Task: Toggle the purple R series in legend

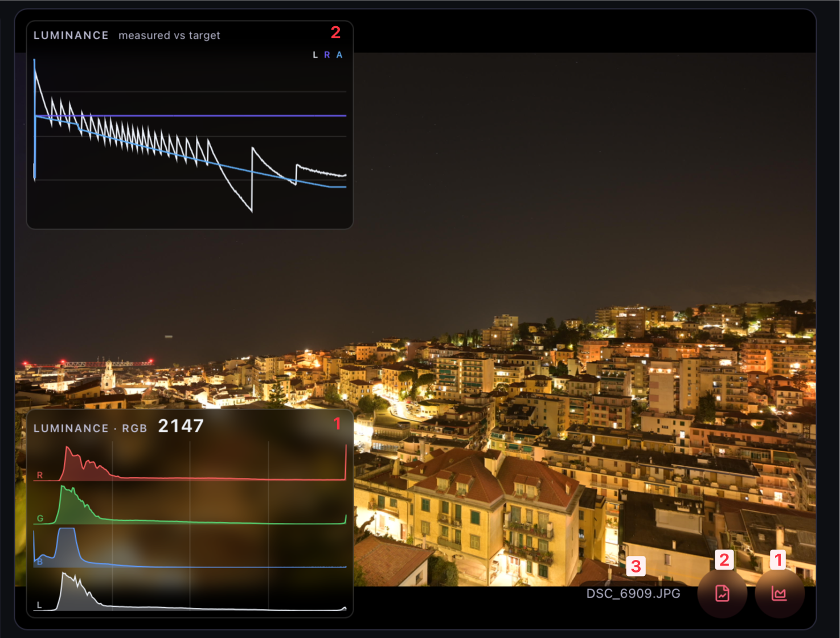Action: tap(327, 55)
